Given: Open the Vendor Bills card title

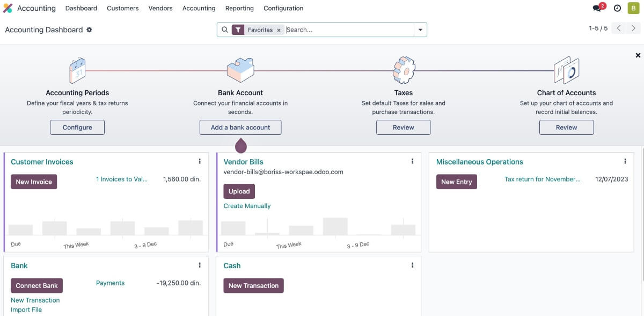Looking at the screenshot, I should 243,162.
